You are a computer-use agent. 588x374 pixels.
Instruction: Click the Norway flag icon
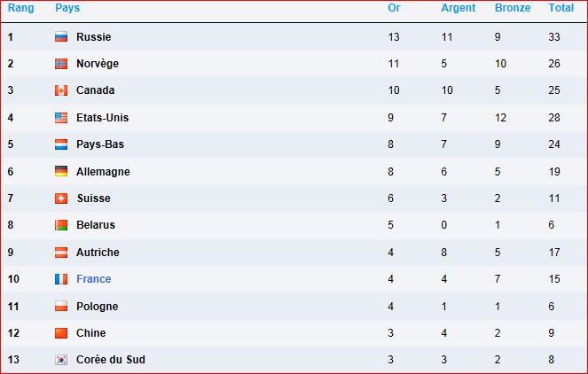pyautogui.click(x=61, y=64)
